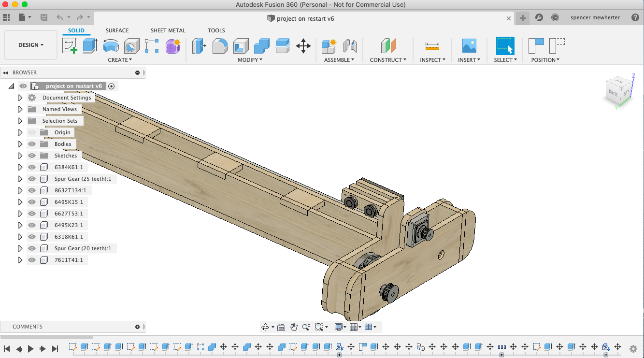Toggle visibility of project on restart v6

23,86
